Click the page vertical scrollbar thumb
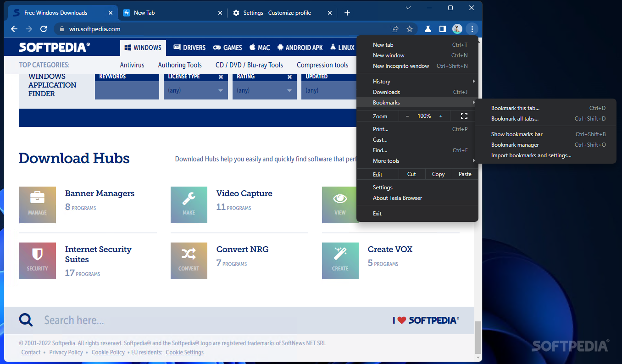 click(x=478, y=338)
